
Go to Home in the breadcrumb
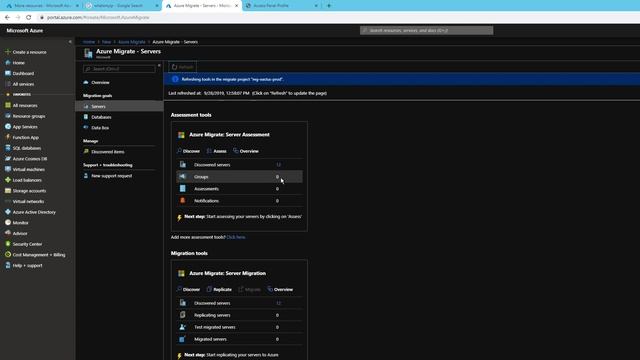pos(89,42)
